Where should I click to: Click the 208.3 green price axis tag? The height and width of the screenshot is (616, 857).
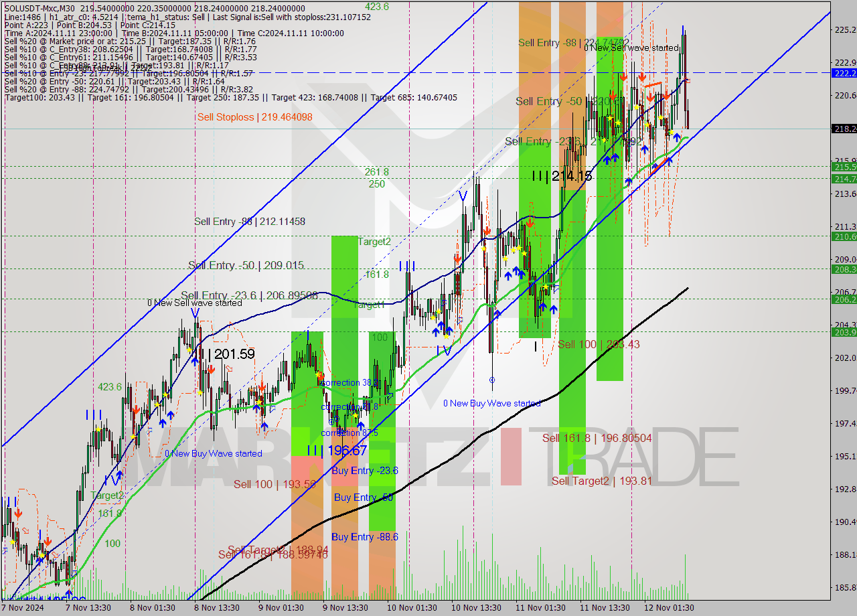(844, 269)
